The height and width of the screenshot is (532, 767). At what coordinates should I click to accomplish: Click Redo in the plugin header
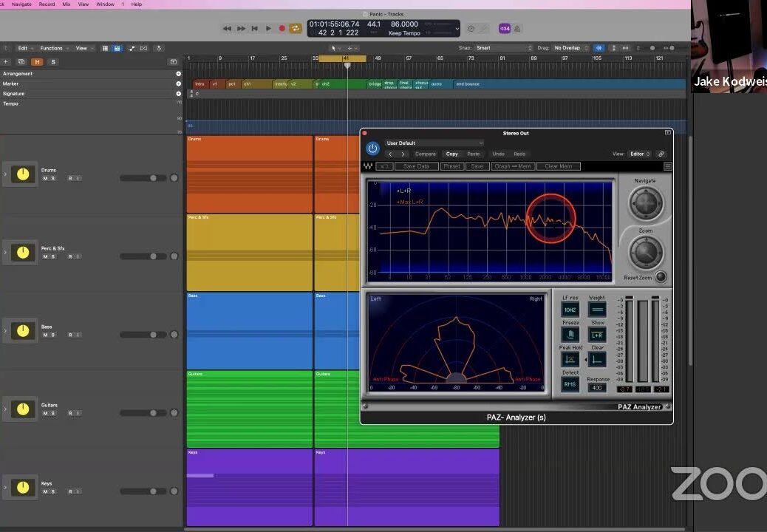(519, 154)
